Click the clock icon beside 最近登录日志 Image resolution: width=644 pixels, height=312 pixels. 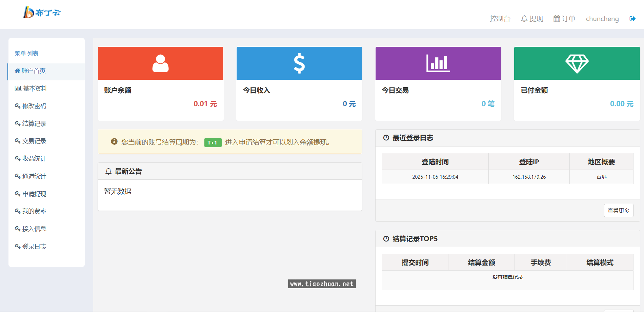[385, 138]
